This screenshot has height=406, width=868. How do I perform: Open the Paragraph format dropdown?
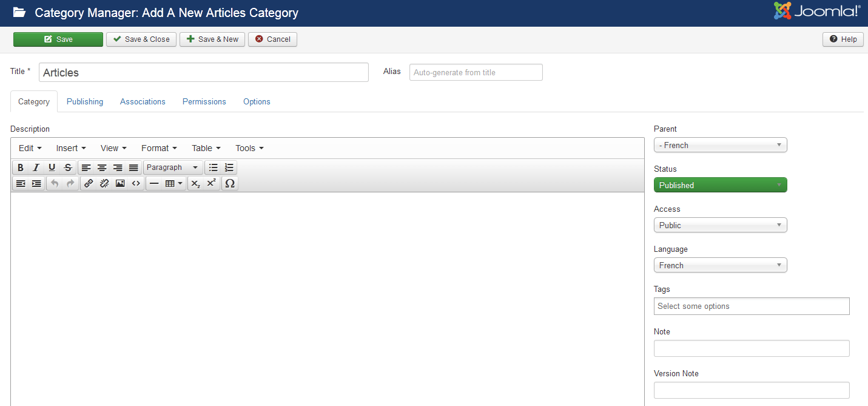pyautogui.click(x=172, y=167)
